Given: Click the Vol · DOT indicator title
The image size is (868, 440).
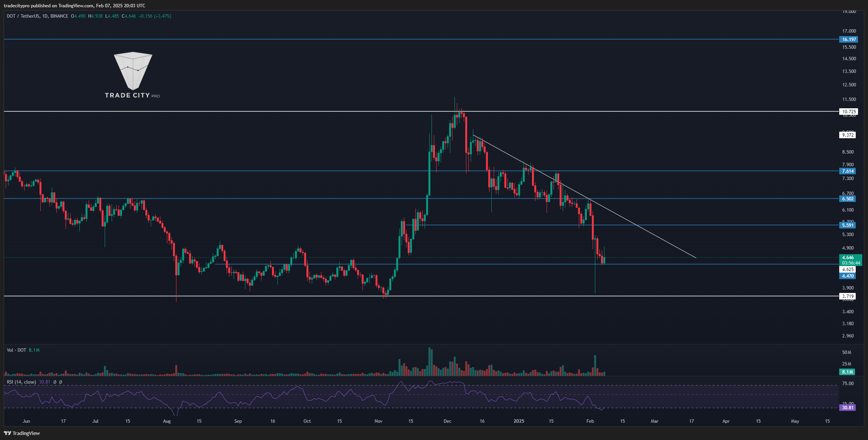Looking at the screenshot, I should pyautogui.click(x=16, y=350).
